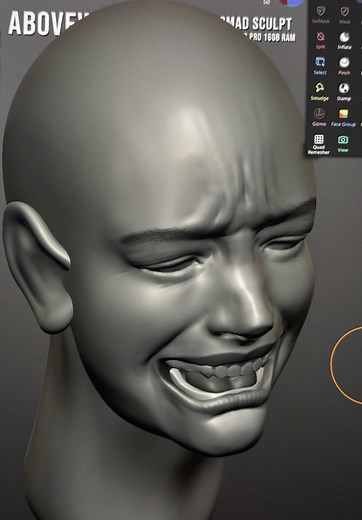Select the Stamp brush
362x520 pixels.
(x=344, y=91)
